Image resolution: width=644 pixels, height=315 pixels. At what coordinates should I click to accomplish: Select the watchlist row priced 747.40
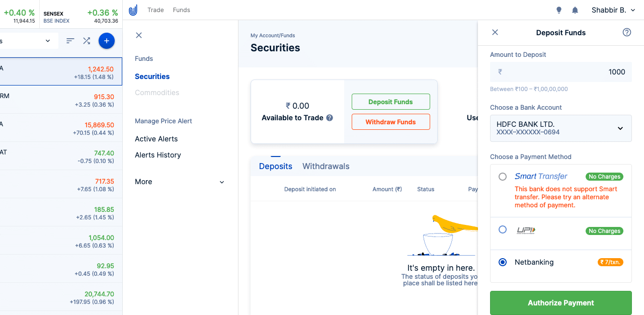coord(61,156)
